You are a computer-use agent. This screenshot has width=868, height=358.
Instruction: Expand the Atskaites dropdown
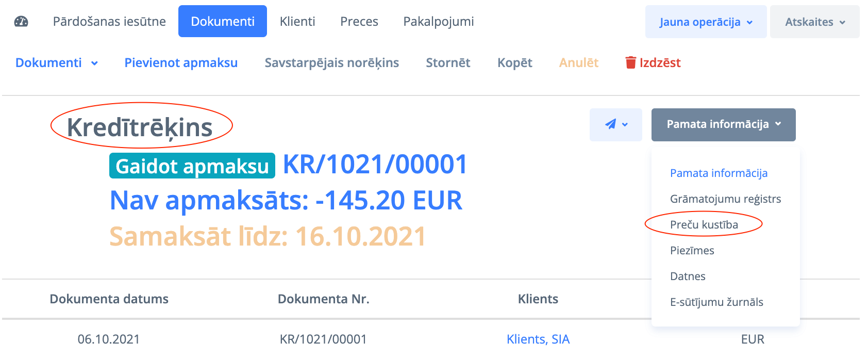pos(814,22)
